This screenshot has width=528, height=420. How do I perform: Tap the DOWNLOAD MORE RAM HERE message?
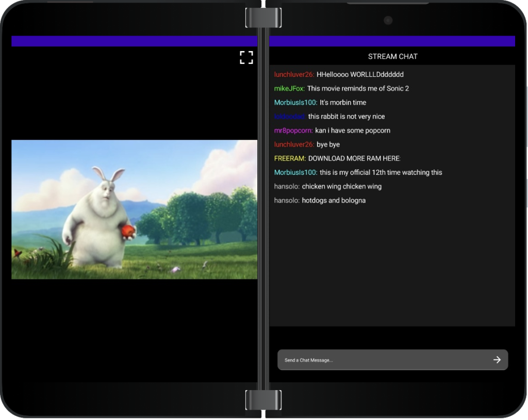(354, 158)
